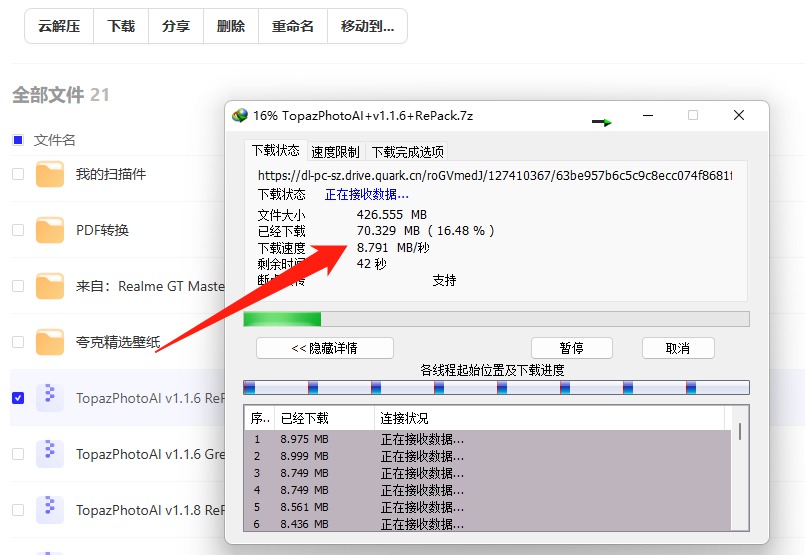Open the 我的扫描件 folder icon
Image resolution: width=809 pixels, height=555 pixels.
tap(50, 174)
